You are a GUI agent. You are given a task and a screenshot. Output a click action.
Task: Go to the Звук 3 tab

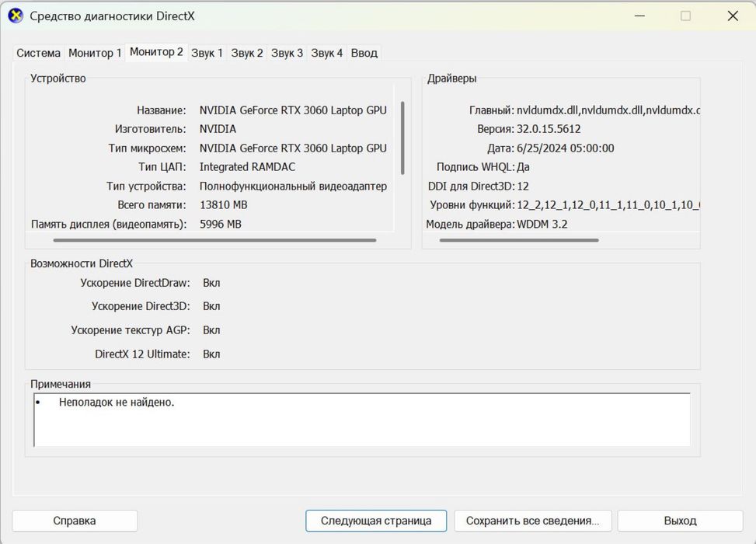point(287,53)
